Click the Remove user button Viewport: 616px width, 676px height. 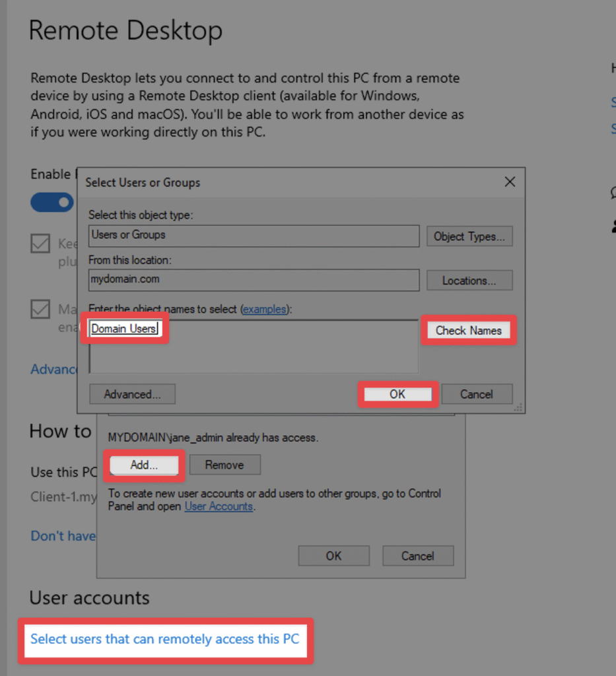(225, 465)
